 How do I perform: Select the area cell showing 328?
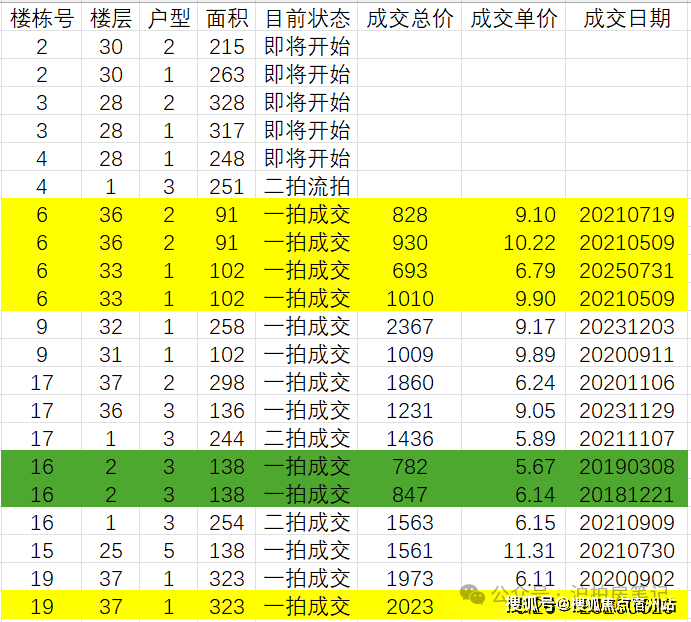click(227, 103)
